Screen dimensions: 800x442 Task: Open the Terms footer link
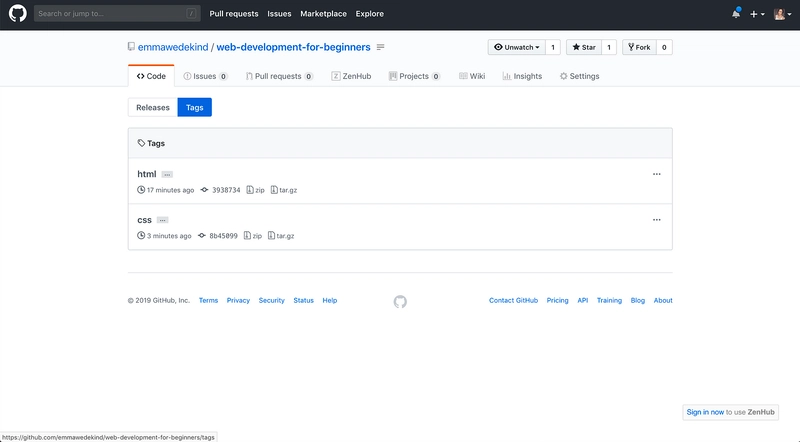tap(208, 300)
